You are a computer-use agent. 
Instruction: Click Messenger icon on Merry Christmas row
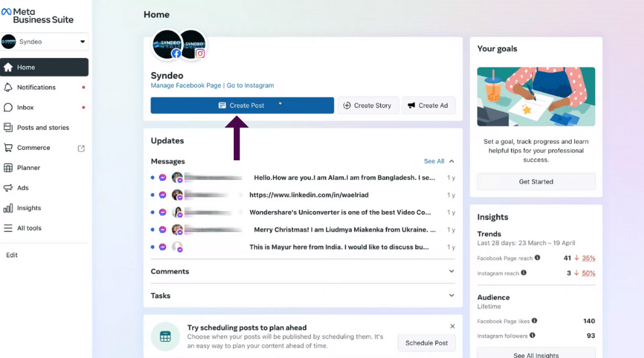click(x=163, y=229)
